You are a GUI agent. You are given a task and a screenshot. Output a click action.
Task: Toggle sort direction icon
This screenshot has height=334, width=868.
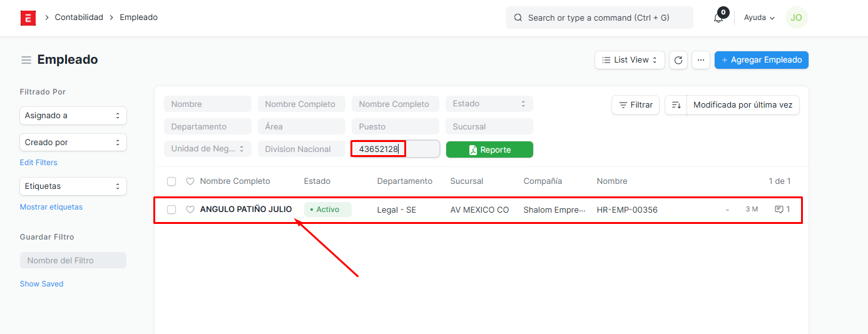click(x=676, y=105)
